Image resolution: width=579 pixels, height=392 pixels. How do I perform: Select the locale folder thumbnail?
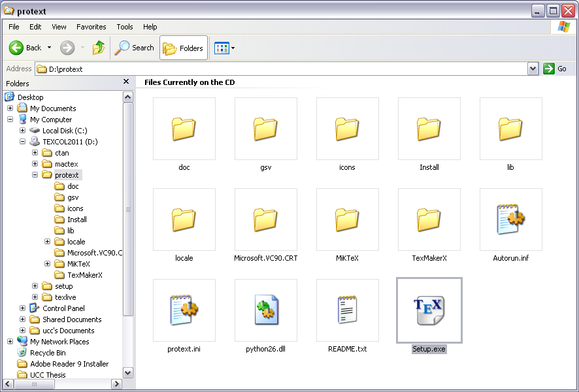click(184, 220)
